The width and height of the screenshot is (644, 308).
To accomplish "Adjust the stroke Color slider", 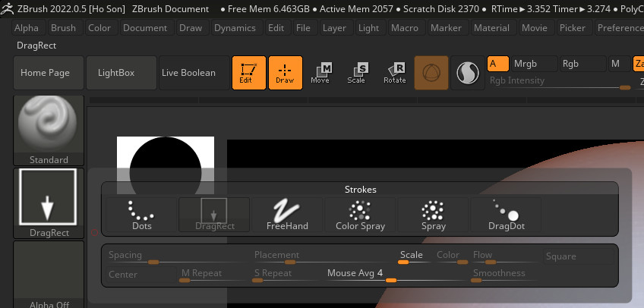I will (451, 256).
